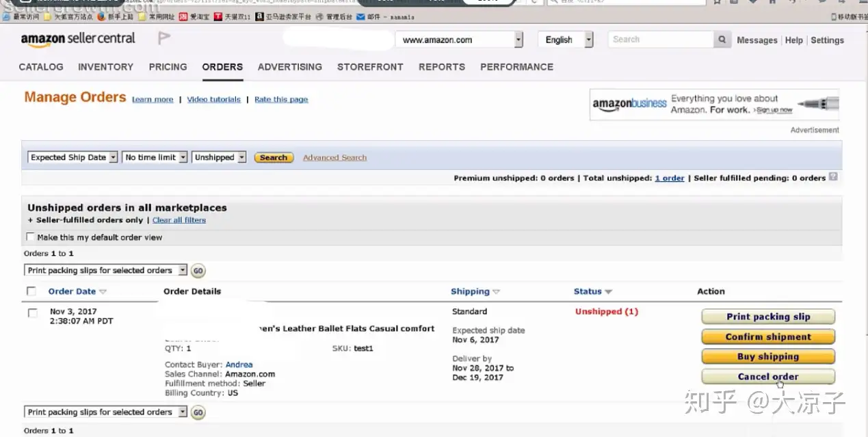Click the help icon after Seller fulfilled pending

coord(833,176)
